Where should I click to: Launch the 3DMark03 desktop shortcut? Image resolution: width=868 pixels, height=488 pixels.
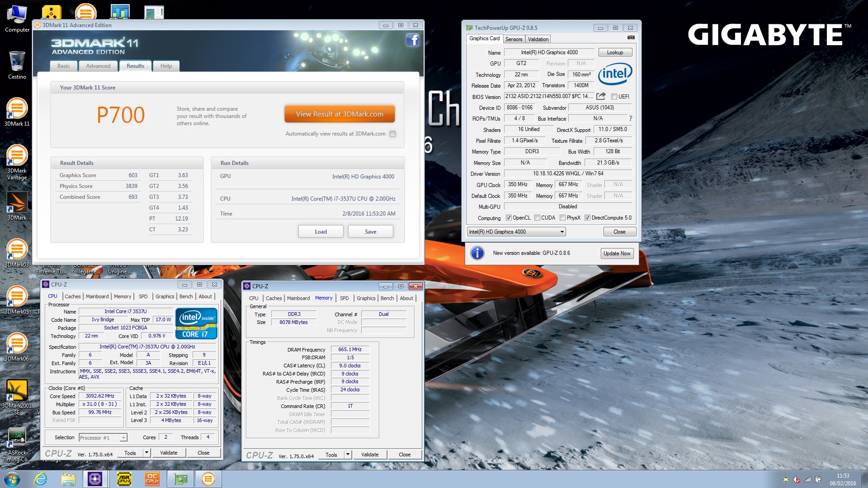(17, 253)
